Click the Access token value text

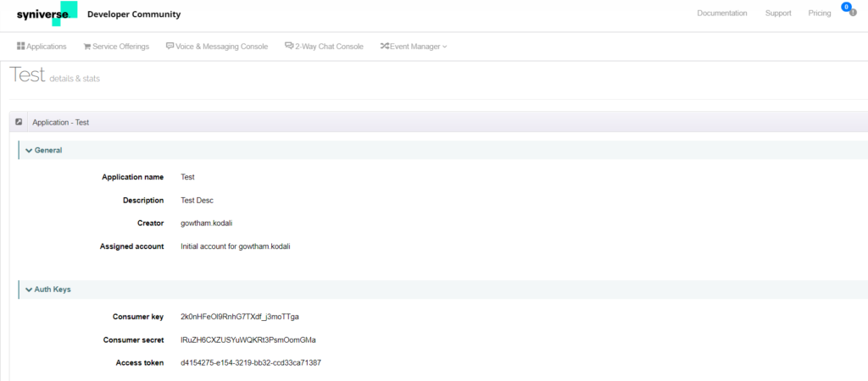pos(250,362)
